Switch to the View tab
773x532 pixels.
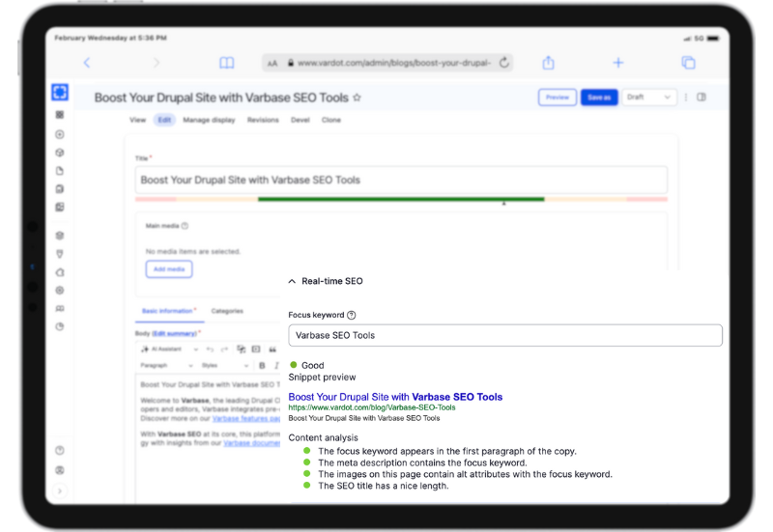click(137, 120)
